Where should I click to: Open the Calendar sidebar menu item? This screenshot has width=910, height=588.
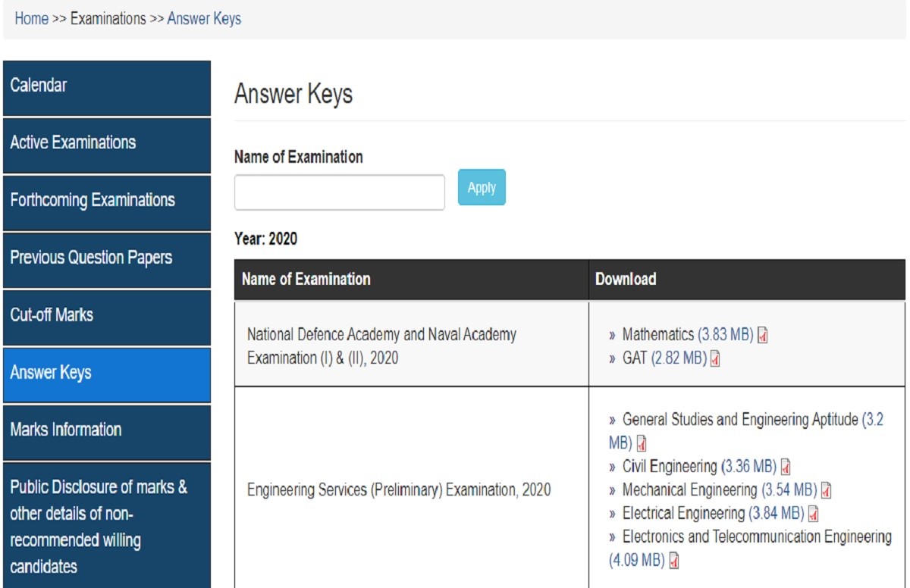(x=106, y=86)
